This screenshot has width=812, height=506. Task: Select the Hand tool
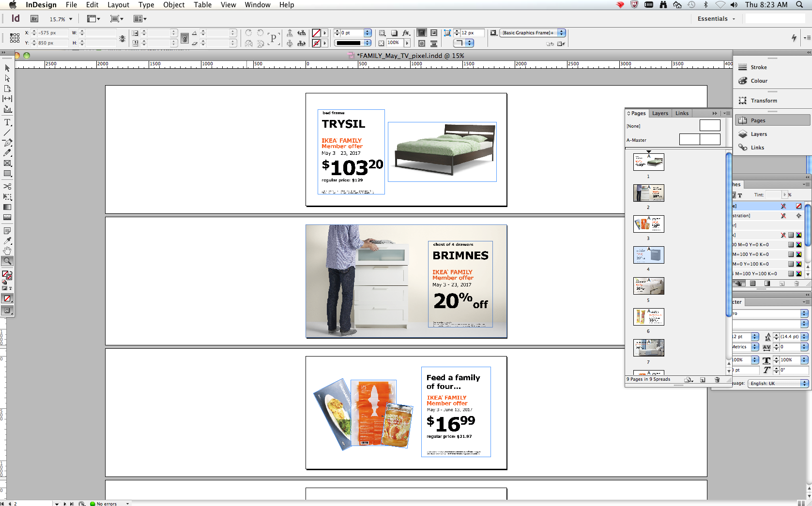click(x=7, y=251)
